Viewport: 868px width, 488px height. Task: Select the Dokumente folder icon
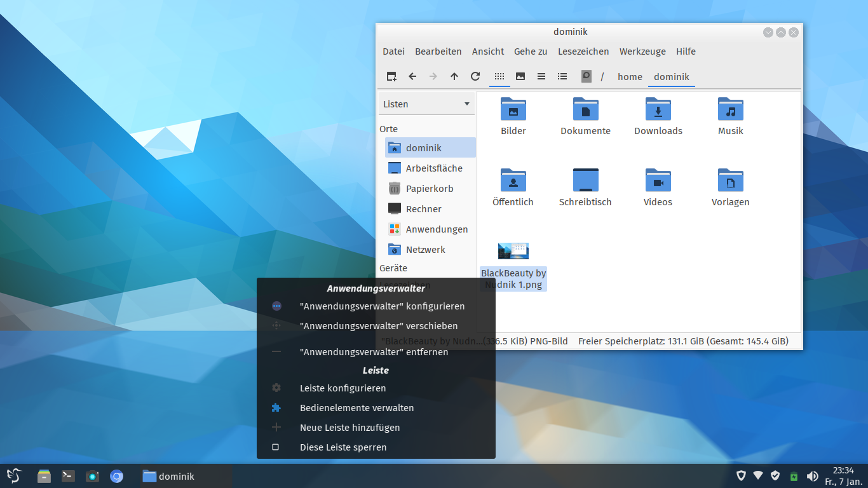(x=586, y=109)
